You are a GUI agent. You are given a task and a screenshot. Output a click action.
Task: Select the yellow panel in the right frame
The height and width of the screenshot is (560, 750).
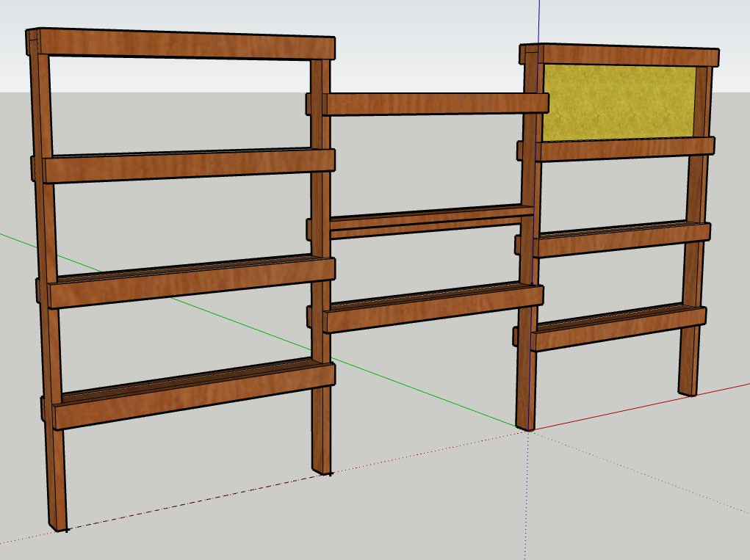(620, 103)
